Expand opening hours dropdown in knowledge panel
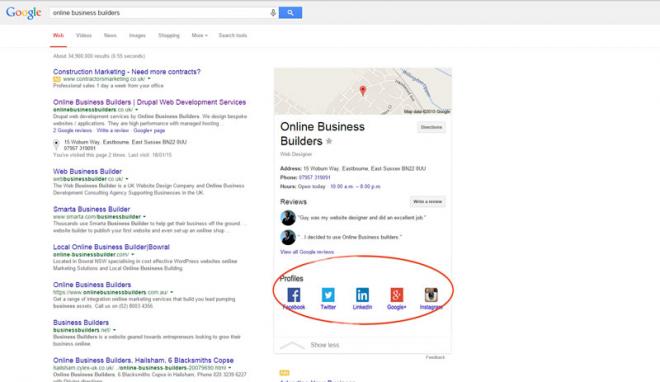Viewport: 660px width, 382px height. (x=355, y=186)
